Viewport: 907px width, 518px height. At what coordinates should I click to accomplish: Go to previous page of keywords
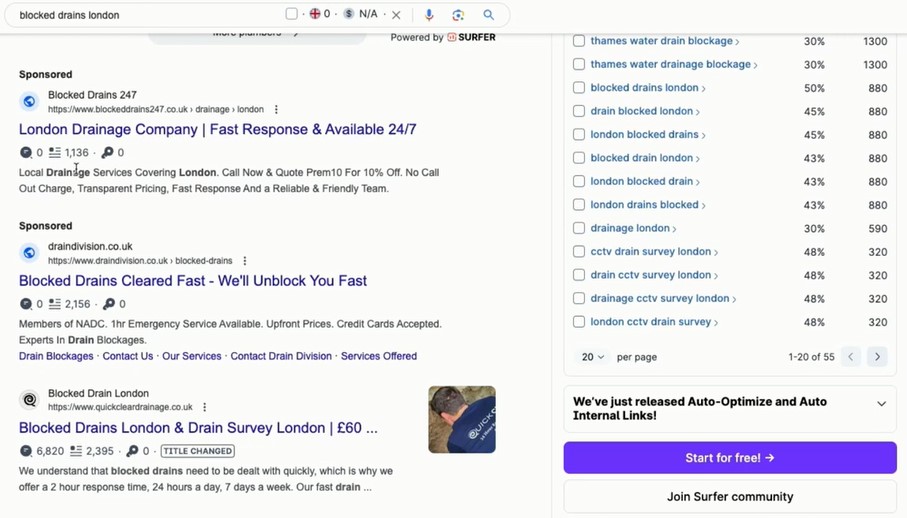coord(850,357)
